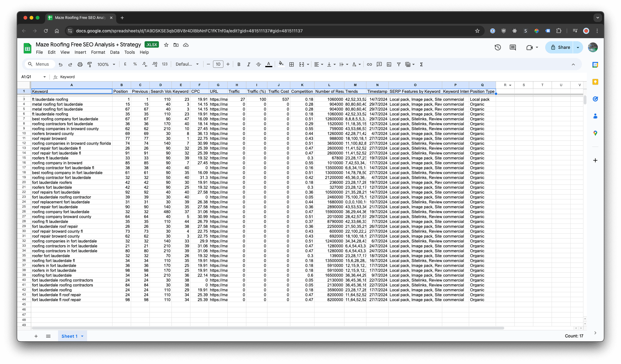Viewport: 621px width, 364px height.
Task: Open the File menu
Action: point(39,52)
